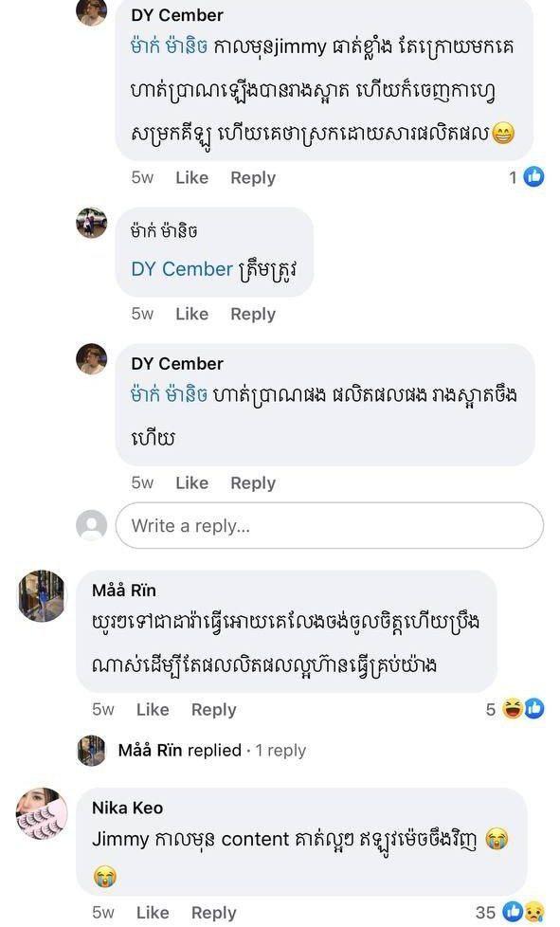560x927 pixels.
Task: Open the Måå Rïn commenter name link
Action: pos(124,590)
